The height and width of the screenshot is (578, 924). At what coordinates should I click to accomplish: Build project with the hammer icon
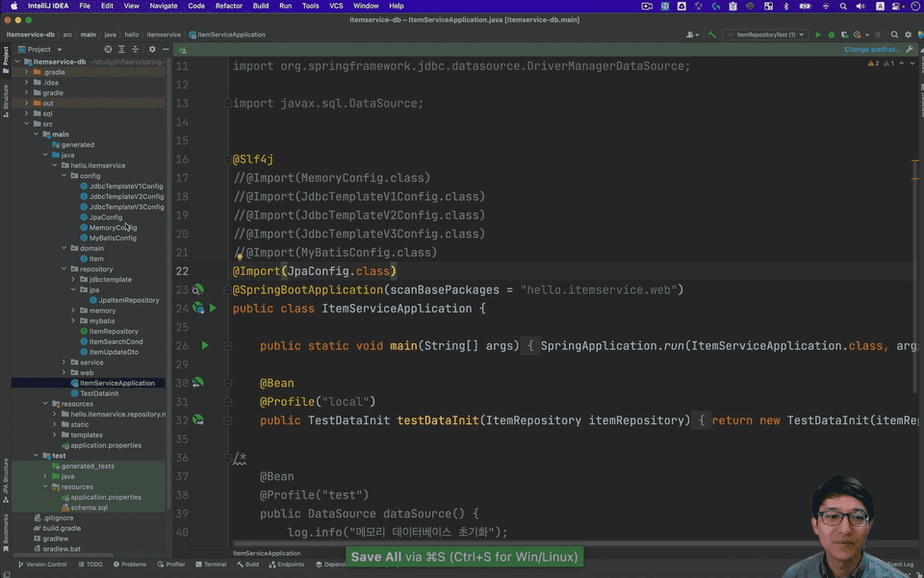[711, 35]
